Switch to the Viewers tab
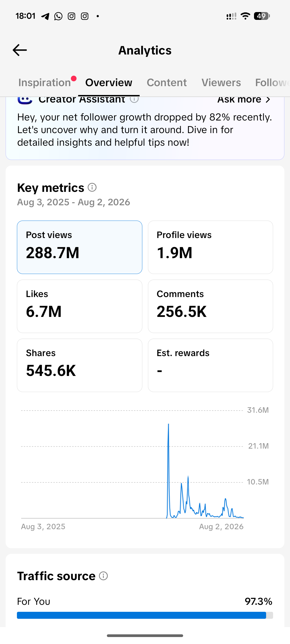 click(221, 82)
